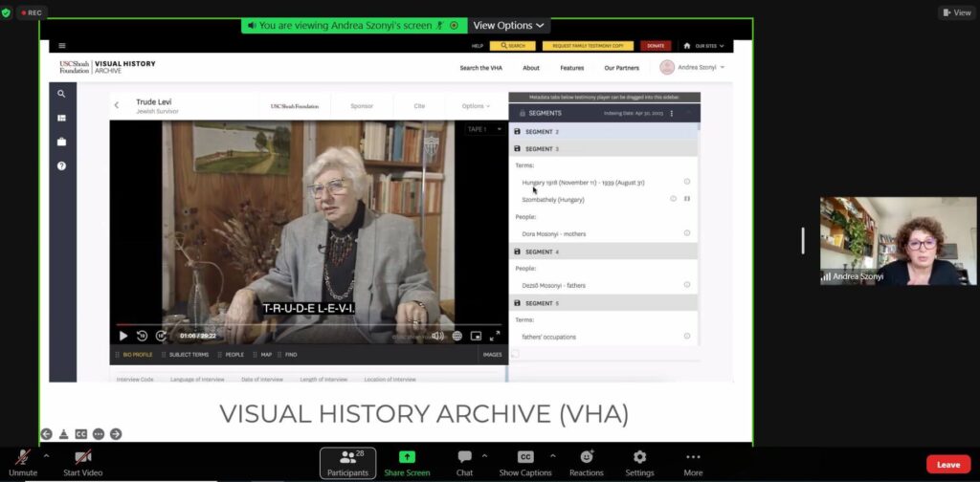Open the View Options dropdown

point(509,26)
